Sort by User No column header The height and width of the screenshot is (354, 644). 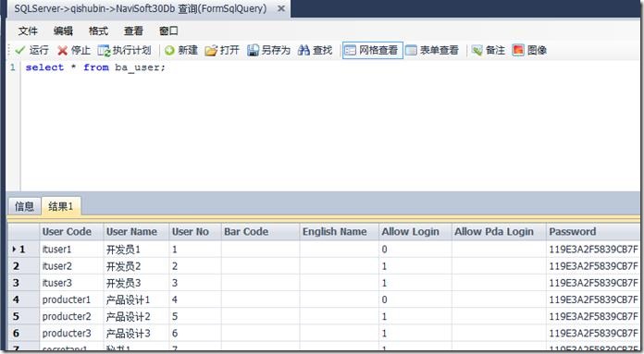tap(195, 232)
